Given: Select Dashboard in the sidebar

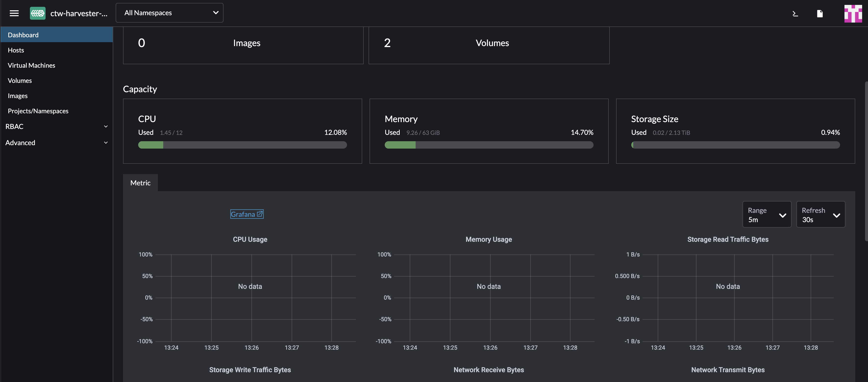Looking at the screenshot, I should 23,34.
